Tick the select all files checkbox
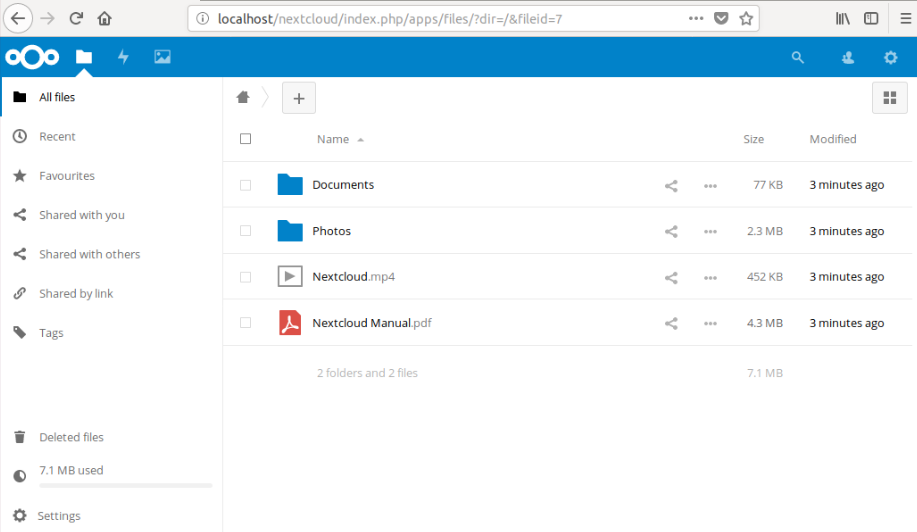Image resolution: width=917 pixels, height=532 pixels. pyautogui.click(x=246, y=139)
